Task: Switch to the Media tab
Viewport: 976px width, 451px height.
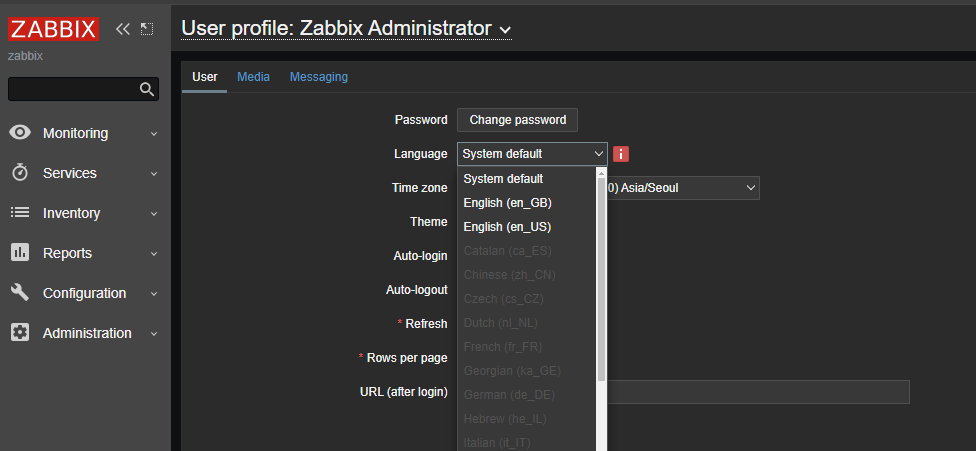Action: click(x=253, y=77)
